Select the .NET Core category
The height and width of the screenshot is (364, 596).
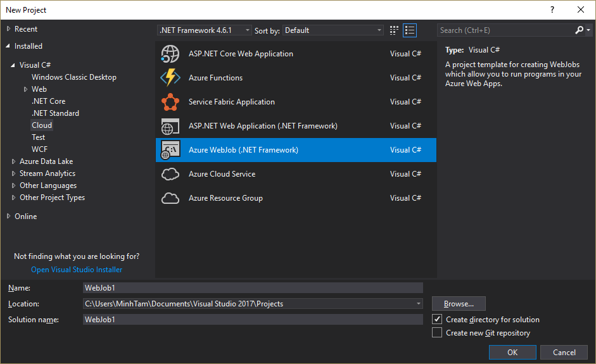click(49, 101)
